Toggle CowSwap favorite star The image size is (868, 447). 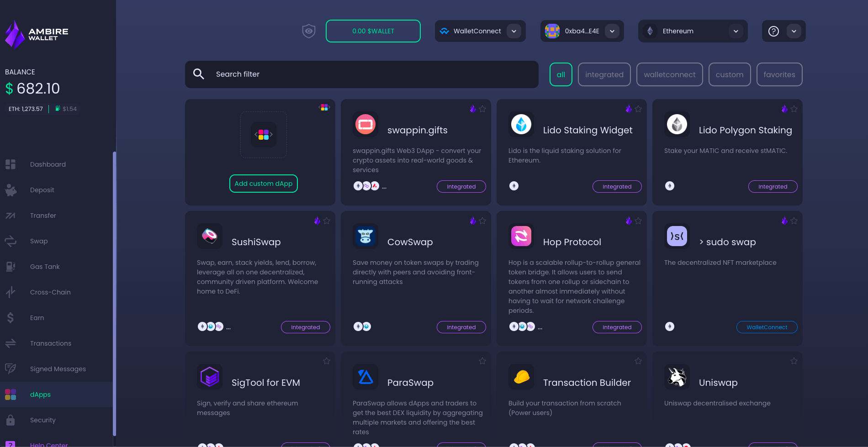[x=482, y=221]
